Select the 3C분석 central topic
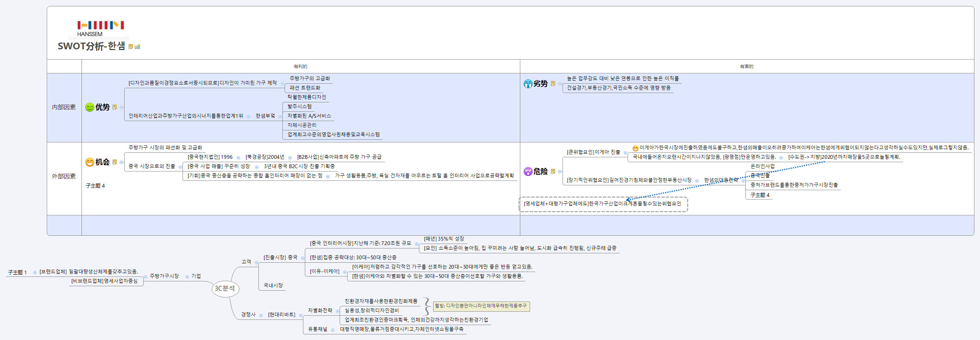 225,289
